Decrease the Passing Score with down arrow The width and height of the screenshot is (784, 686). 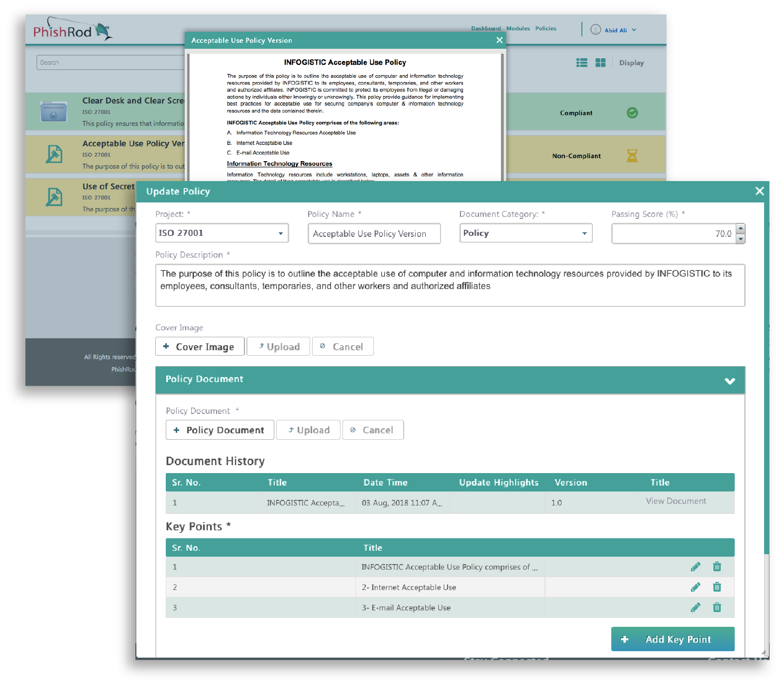pos(741,239)
